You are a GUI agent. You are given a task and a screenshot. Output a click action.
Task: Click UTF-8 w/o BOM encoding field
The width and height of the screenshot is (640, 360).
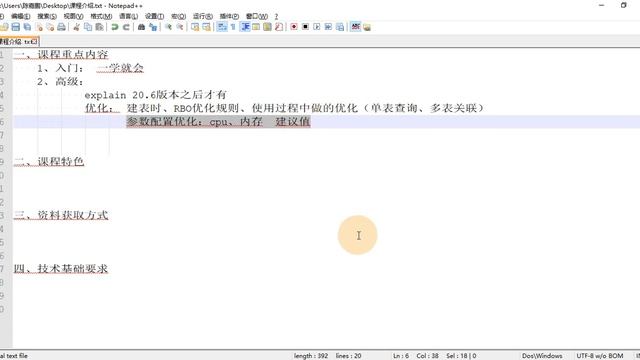600,356
